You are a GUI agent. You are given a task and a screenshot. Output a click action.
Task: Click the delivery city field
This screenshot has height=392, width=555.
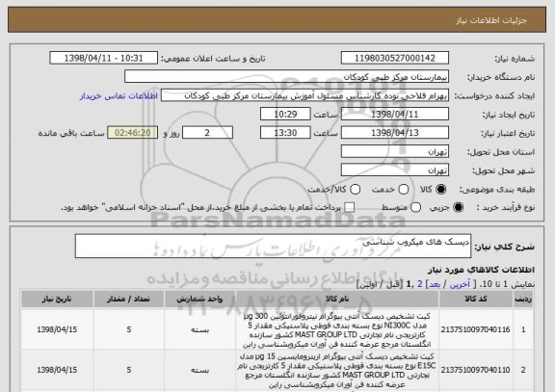coord(395,170)
